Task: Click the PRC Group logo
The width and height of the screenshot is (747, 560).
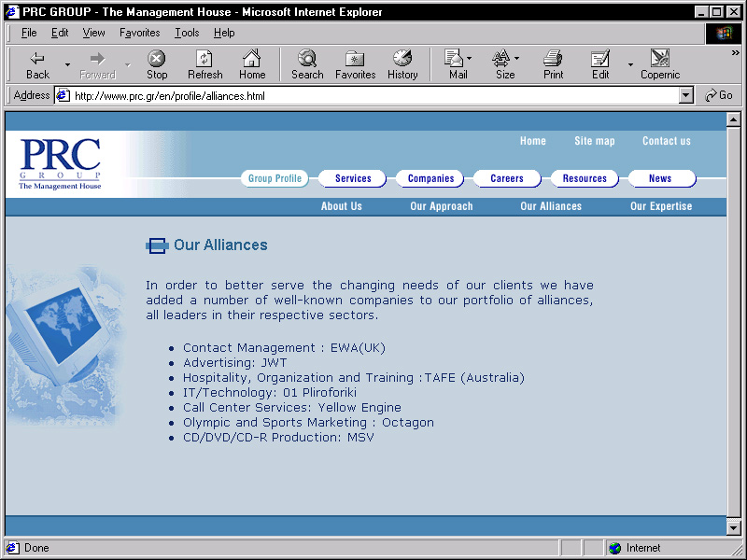Action: click(60, 163)
